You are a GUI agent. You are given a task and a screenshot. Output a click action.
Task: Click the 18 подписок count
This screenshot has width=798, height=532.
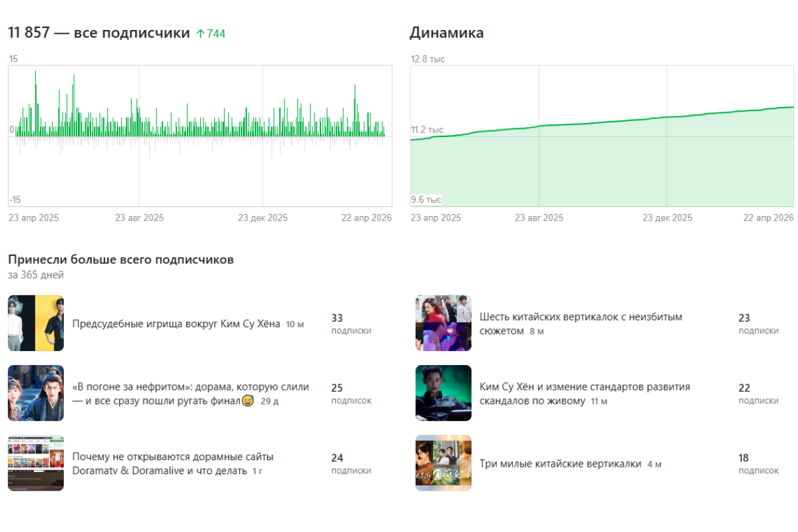point(758,464)
